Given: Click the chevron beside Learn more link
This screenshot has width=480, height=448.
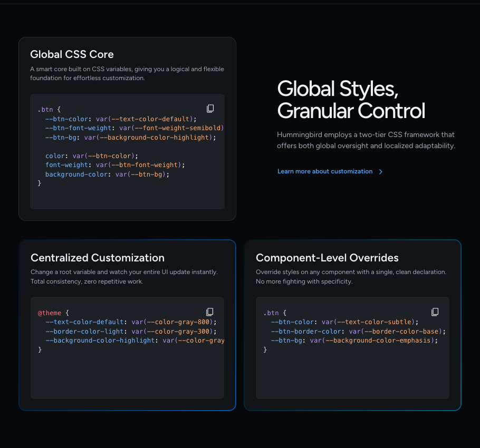Looking at the screenshot, I should tap(381, 171).
